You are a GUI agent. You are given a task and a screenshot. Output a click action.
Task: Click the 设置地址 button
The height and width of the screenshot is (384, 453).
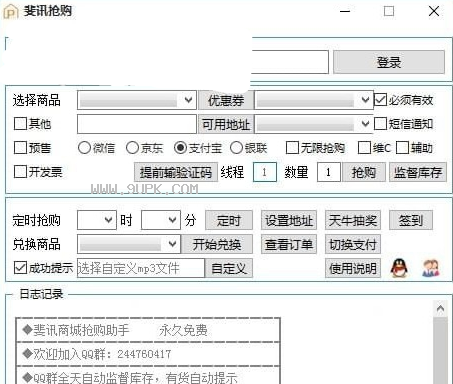pyautogui.click(x=289, y=220)
